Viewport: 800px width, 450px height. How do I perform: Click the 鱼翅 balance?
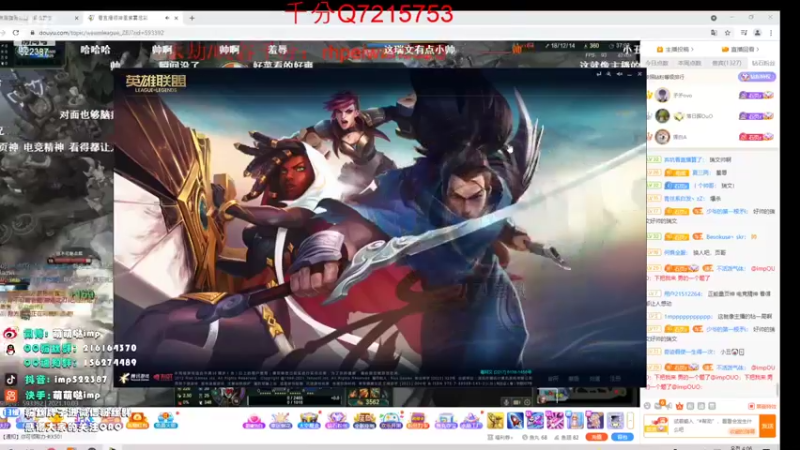(566, 438)
